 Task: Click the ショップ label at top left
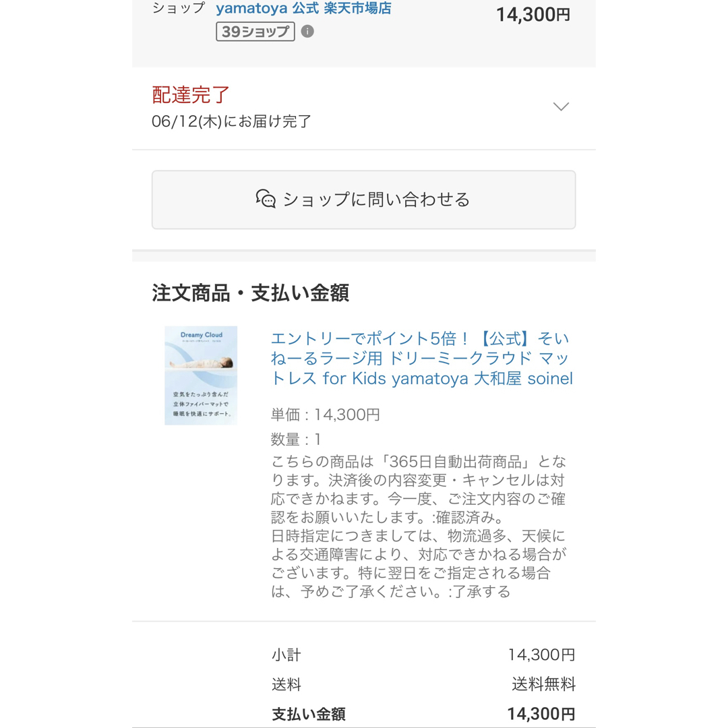[x=179, y=8]
